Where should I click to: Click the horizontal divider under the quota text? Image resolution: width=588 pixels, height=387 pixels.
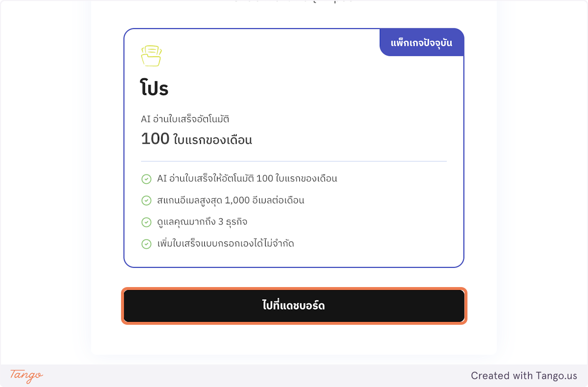294,160
